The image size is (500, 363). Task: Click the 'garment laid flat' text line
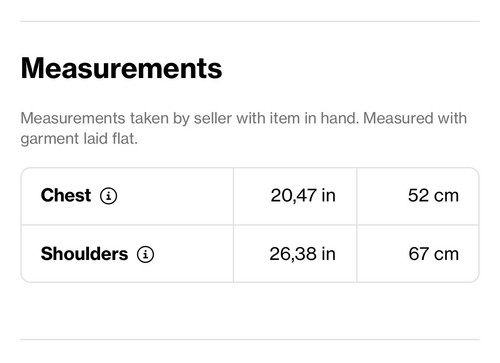pyautogui.click(x=79, y=139)
